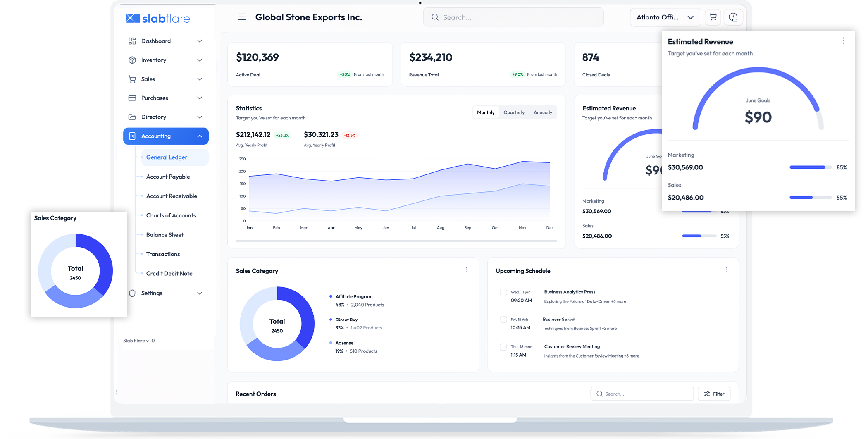The width and height of the screenshot is (868, 439).
Task: Open the shopping cart icon in top bar
Action: point(713,17)
